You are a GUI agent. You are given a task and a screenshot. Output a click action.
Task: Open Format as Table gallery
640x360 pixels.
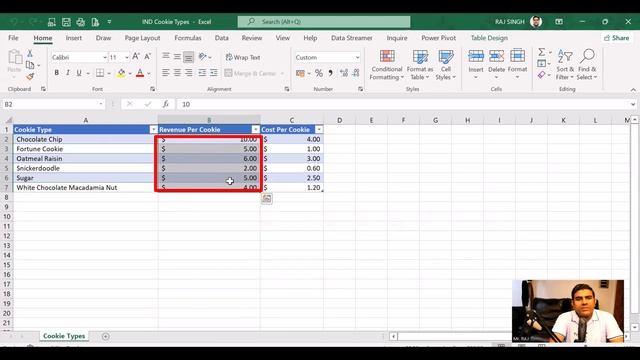click(x=420, y=64)
